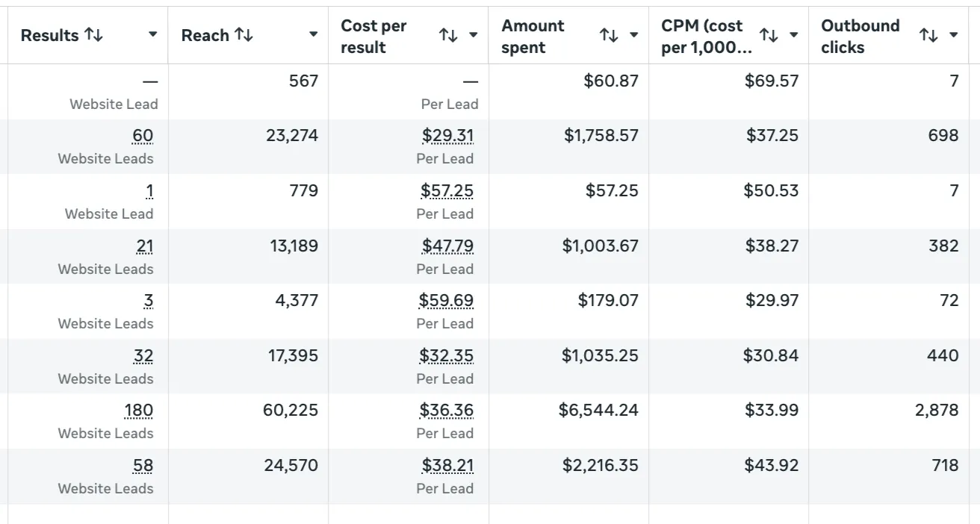
Task: Select reach value 13,189
Action: [294, 246]
